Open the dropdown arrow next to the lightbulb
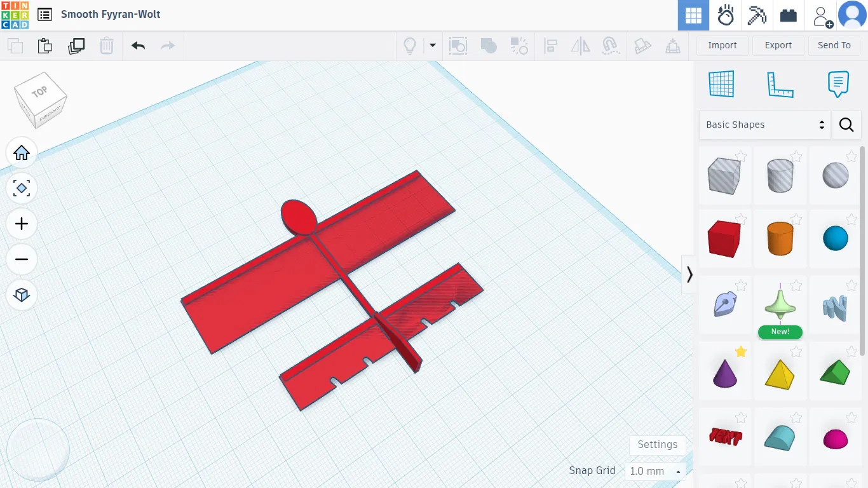Image resolution: width=868 pixels, height=488 pixels. 433,46
